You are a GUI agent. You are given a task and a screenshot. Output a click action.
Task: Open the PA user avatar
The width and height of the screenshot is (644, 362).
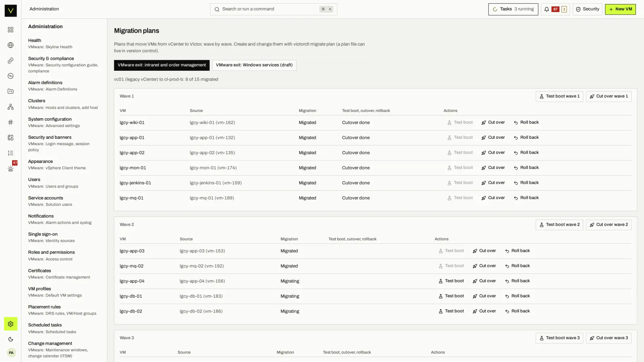tap(11, 353)
